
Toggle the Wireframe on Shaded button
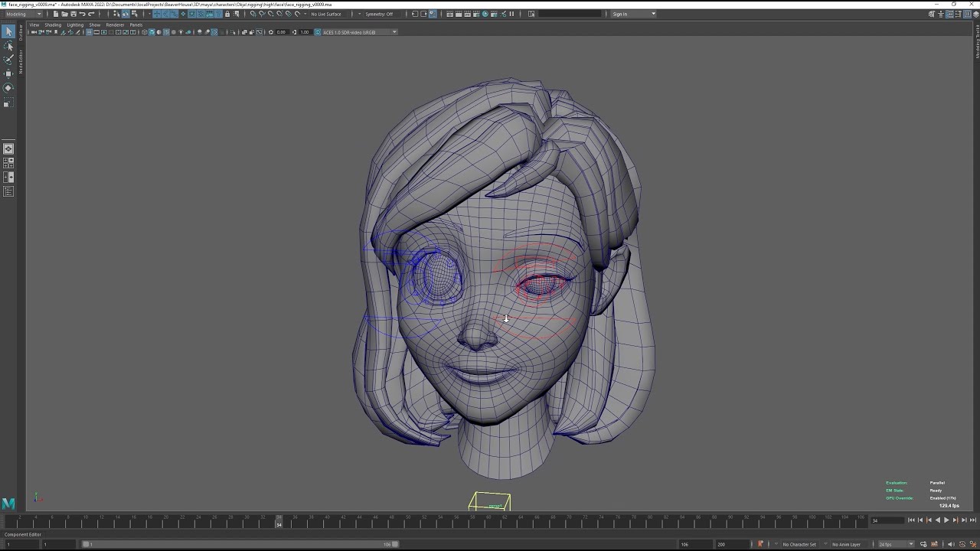166,32
